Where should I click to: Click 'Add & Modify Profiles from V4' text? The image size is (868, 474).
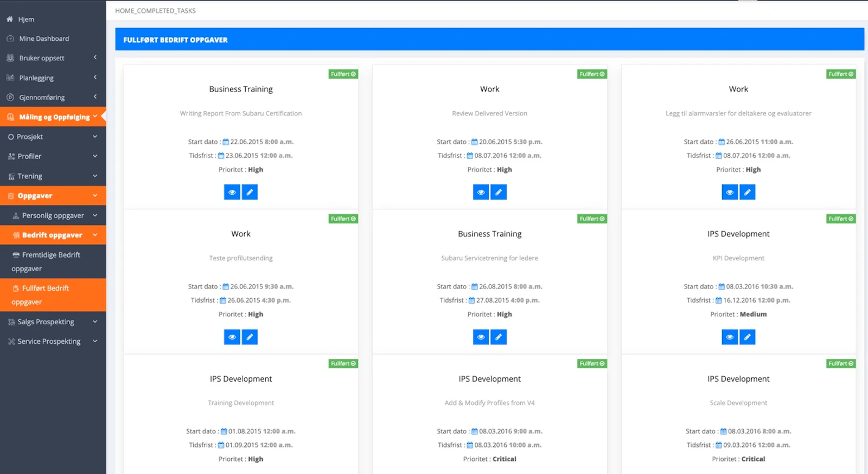(489, 403)
